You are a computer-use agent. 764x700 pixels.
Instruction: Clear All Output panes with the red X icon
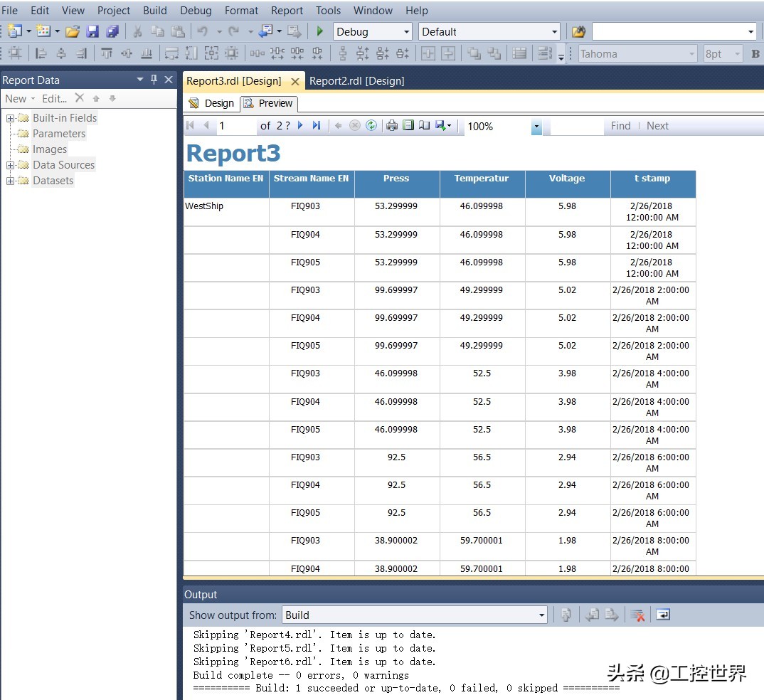click(638, 614)
